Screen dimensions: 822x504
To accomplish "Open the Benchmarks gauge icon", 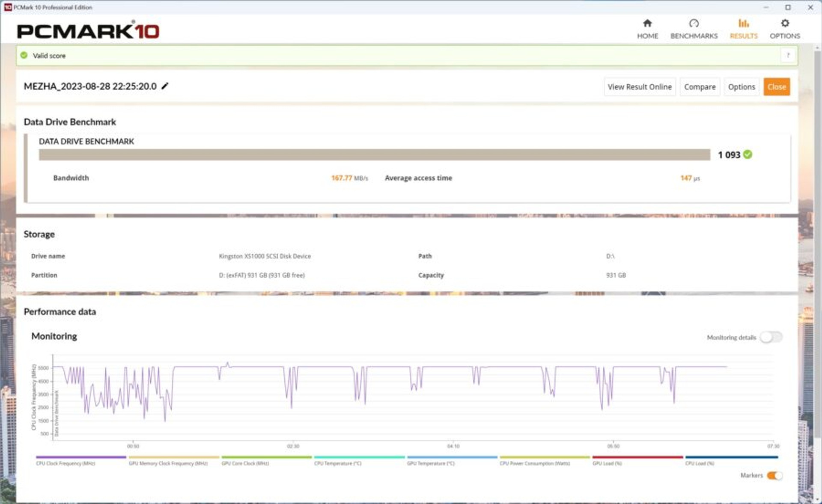I will tap(694, 23).
